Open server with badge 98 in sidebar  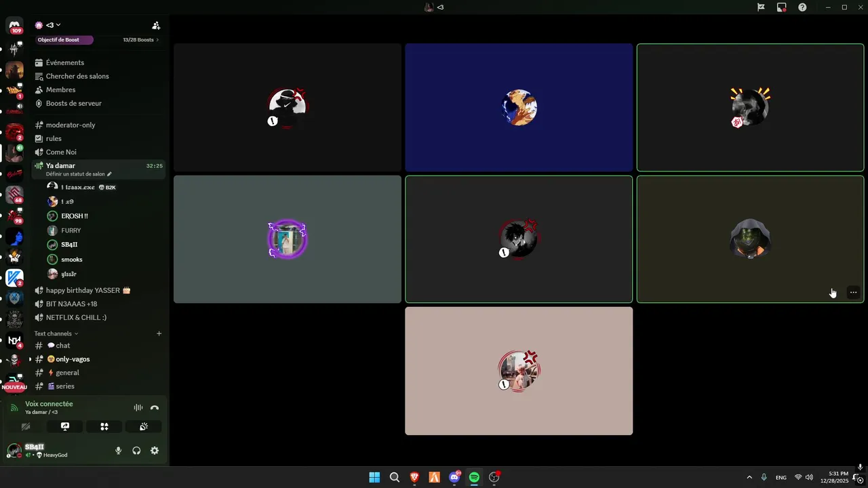(14, 216)
